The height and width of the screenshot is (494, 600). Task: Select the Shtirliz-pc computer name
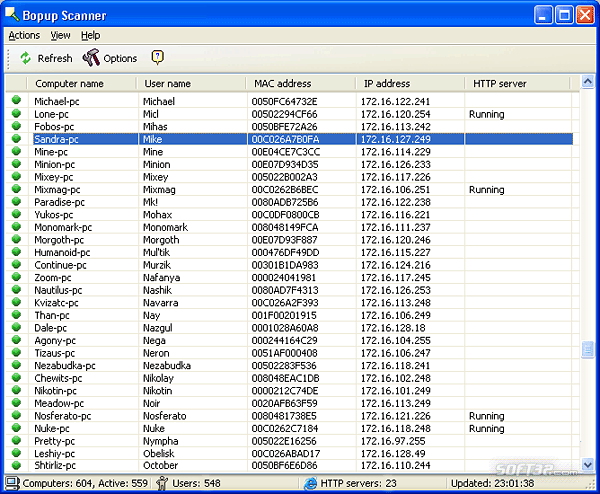click(x=55, y=465)
